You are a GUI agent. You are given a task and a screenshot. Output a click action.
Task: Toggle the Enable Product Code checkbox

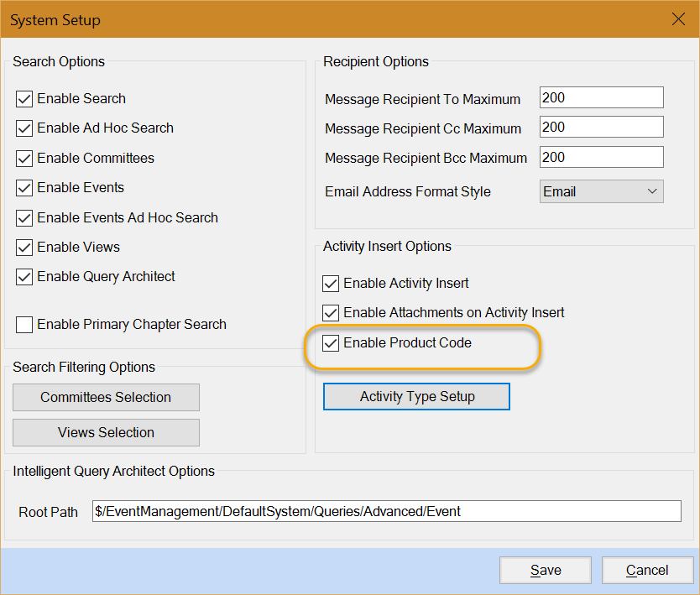[331, 343]
